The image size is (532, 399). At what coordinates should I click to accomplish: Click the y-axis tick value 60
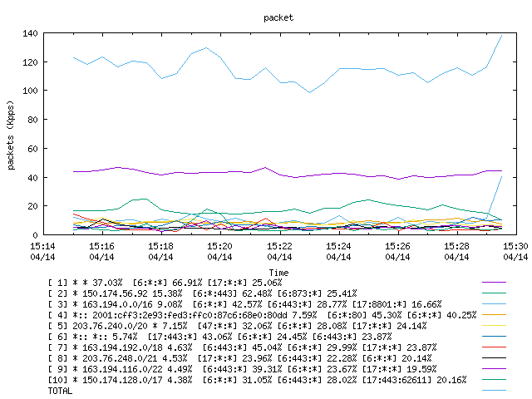(32, 148)
